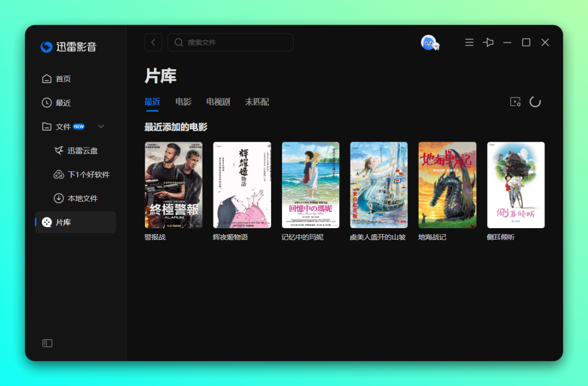Open the 警报战 movie poster
588x386 pixels.
[174, 185]
